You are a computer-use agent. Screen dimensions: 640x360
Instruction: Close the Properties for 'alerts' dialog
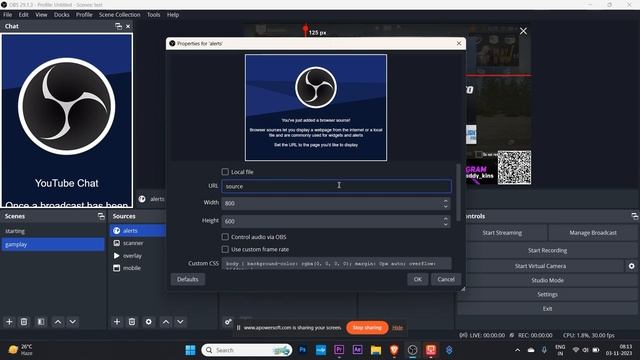[459, 43]
